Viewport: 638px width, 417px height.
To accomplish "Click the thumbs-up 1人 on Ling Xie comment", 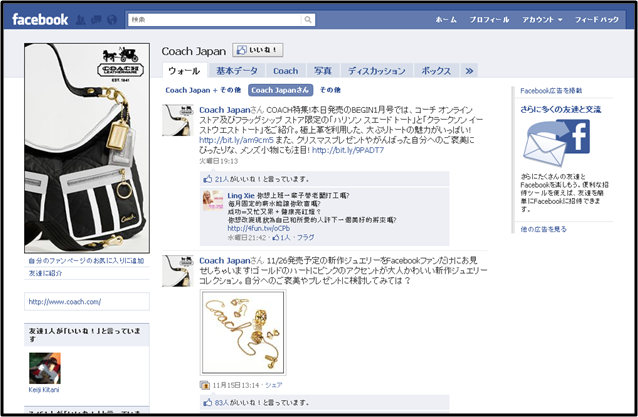I will click(x=281, y=238).
